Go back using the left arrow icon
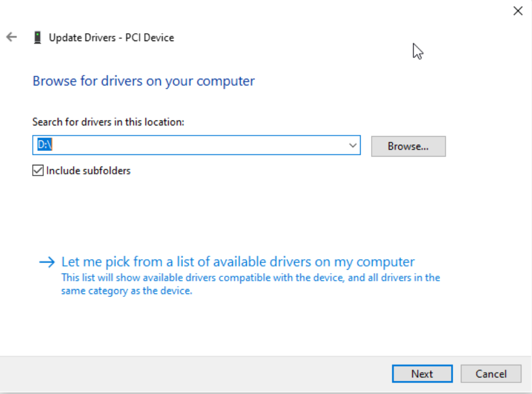The width and height of the screenshot is (532, 394). click(11, 37)
